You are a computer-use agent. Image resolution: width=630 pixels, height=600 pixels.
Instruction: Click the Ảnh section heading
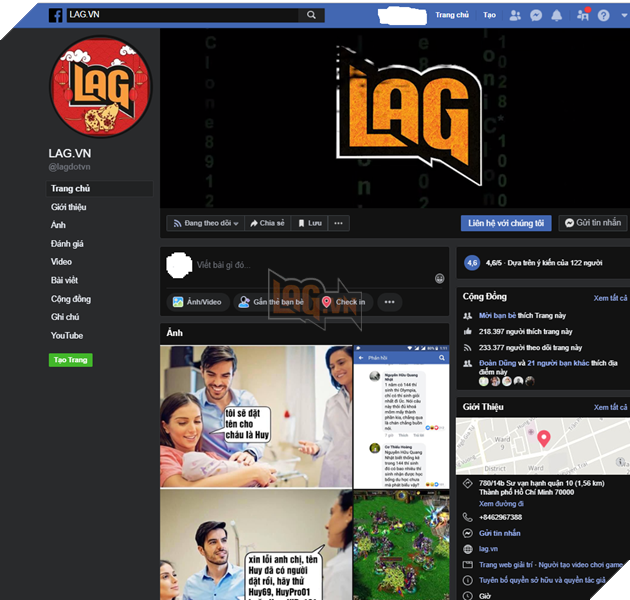174,333
